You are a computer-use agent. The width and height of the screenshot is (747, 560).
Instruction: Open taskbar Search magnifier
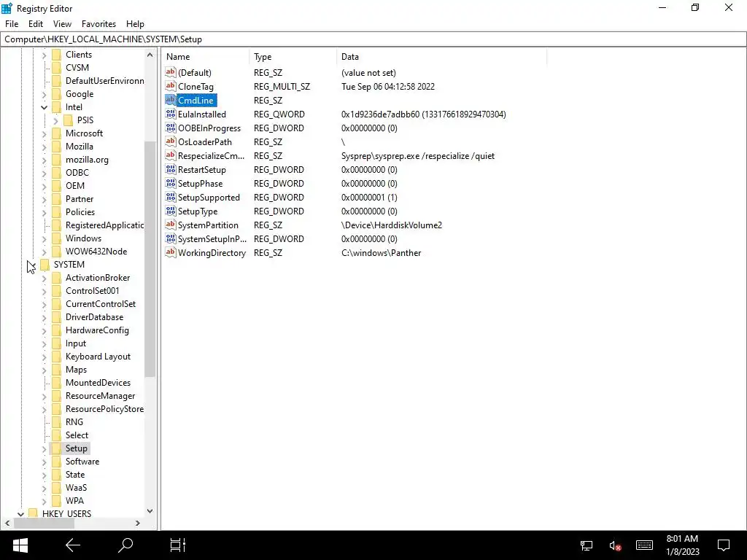[125, 545]
